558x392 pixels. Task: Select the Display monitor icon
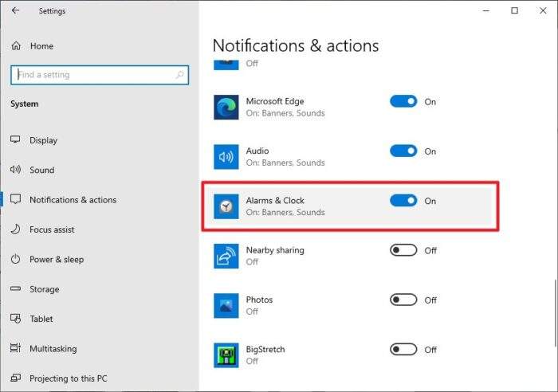pyautogui.click(x=15, y=139)
